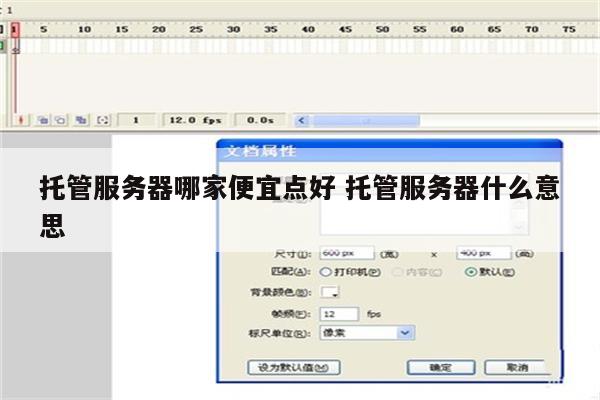Select frame 50 on the timeline ruler
This screenshot has width=600, height=400.
tap(382, 29)
